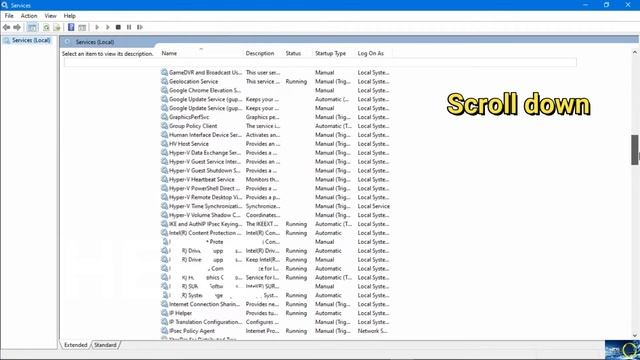Select Hyper-V Volume Shadow Copy service name

pyautogui.click(x=204, y=215)
